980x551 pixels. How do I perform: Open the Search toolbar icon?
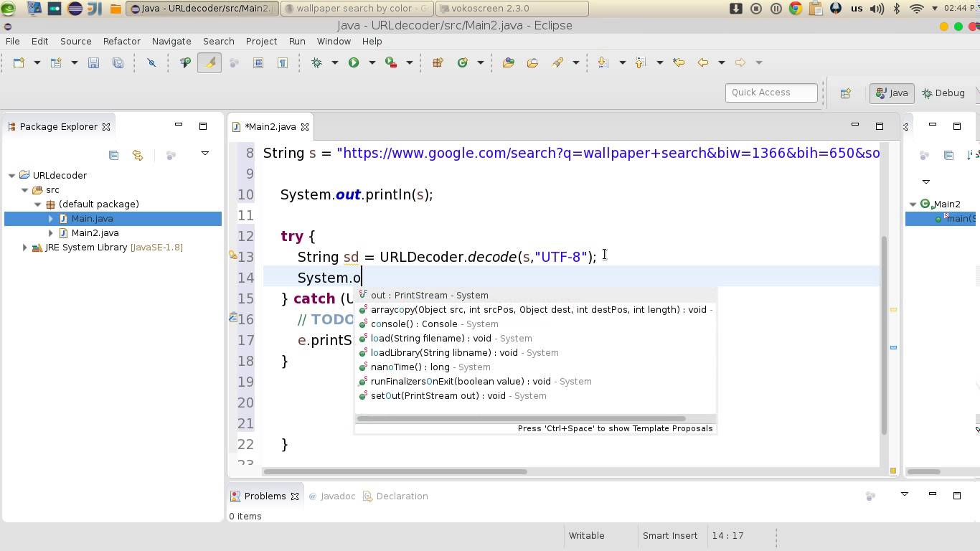tap(558, 62)
